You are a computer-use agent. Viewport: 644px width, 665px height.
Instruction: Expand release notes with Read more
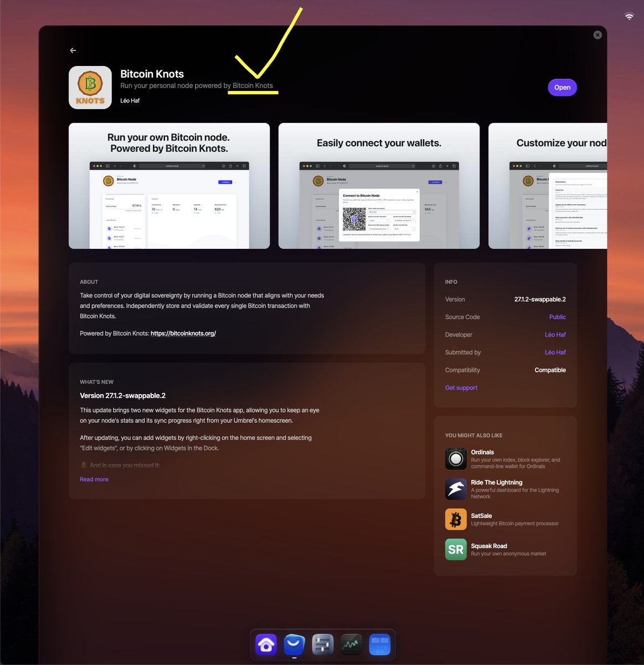[x=94, y=479]
